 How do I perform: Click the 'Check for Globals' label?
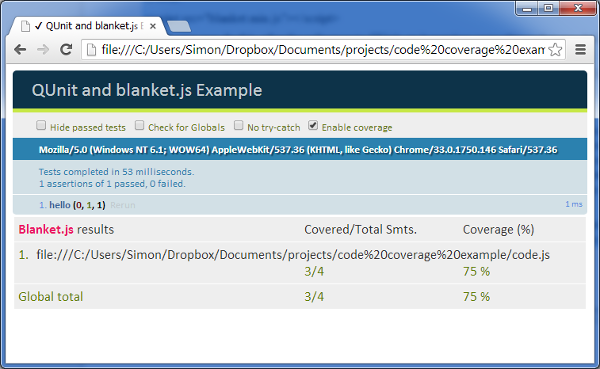point(186,127)
